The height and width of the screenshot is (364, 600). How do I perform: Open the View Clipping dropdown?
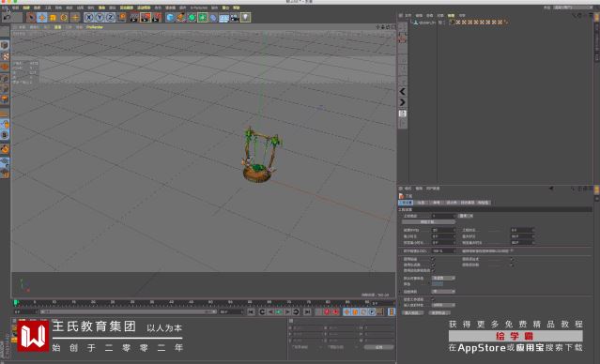[x=443, y=292]
